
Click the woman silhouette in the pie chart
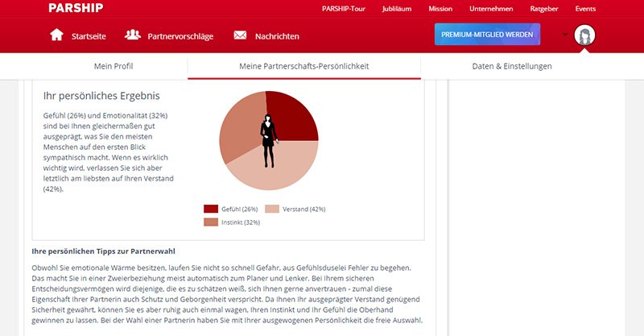(269, 141)
